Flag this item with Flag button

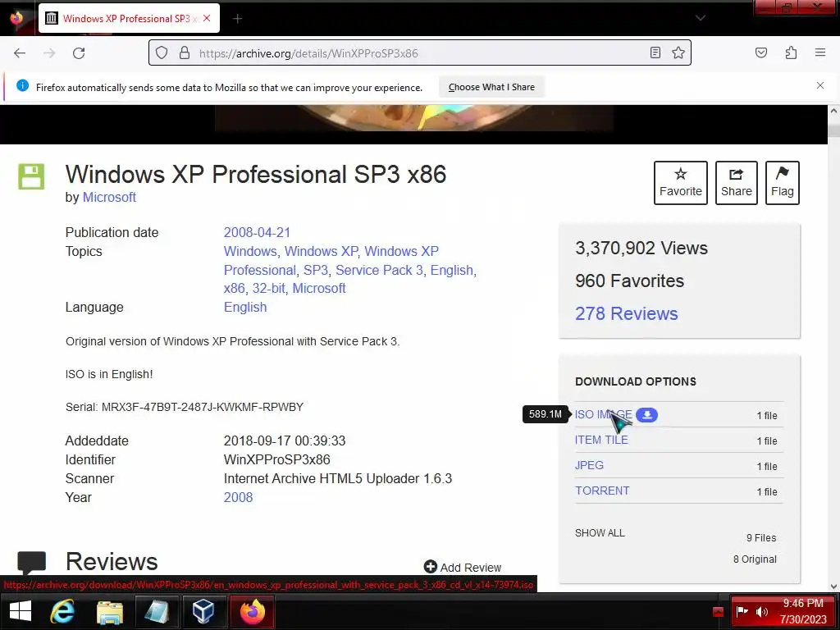(782, 183)
